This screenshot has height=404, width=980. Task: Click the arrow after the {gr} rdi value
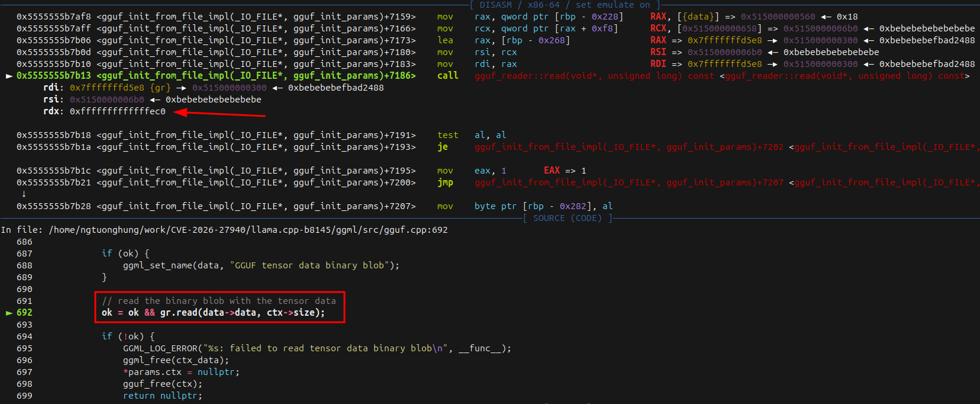click(x=181, y=88)
